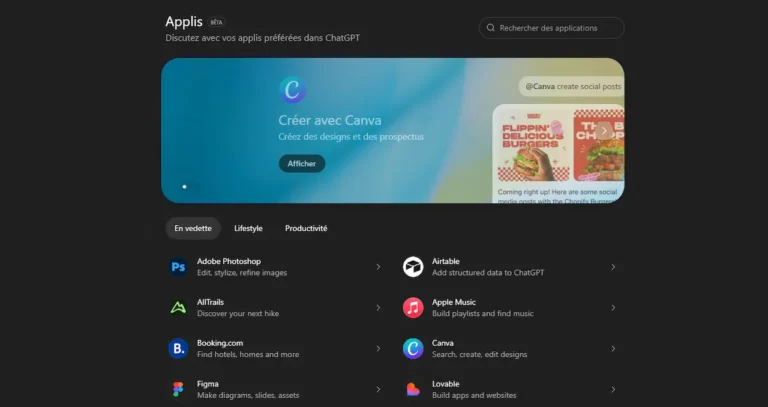Click the Canva app name in list
Viewport: 768px width, 407px height.
click(443, 343)
